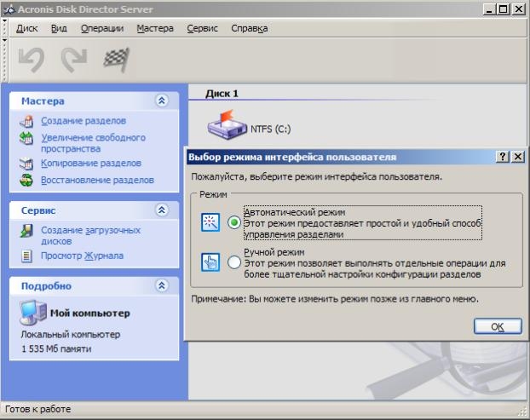Open the Диск menu
The width and height of the screenshot is (530, 420).
tap(26, 28)
